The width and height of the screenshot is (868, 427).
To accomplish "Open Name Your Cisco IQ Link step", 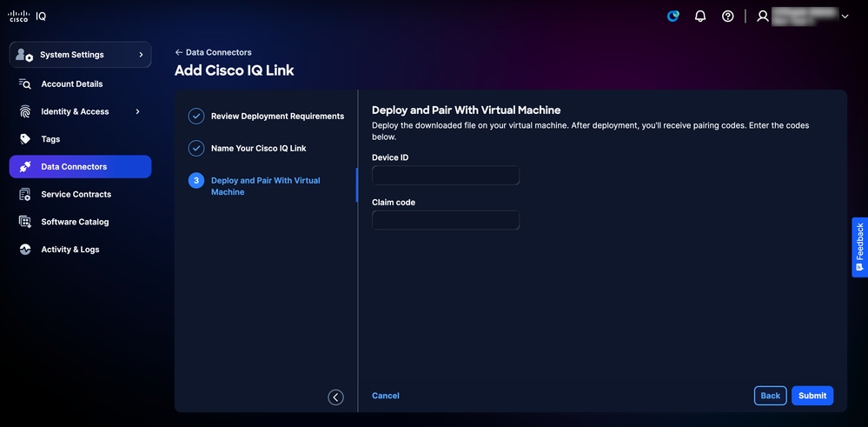I will (259, 149).
